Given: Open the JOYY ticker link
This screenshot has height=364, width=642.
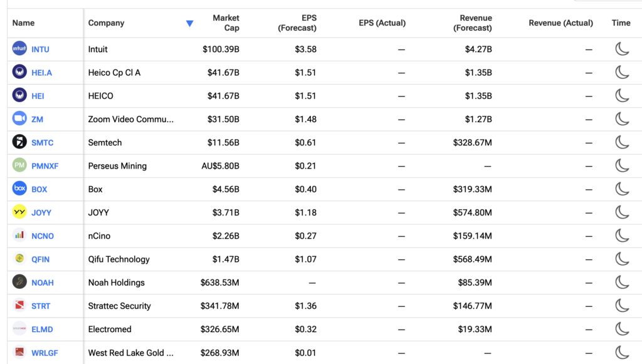Looking at the screenshot, I should click(x=41, y=212).
